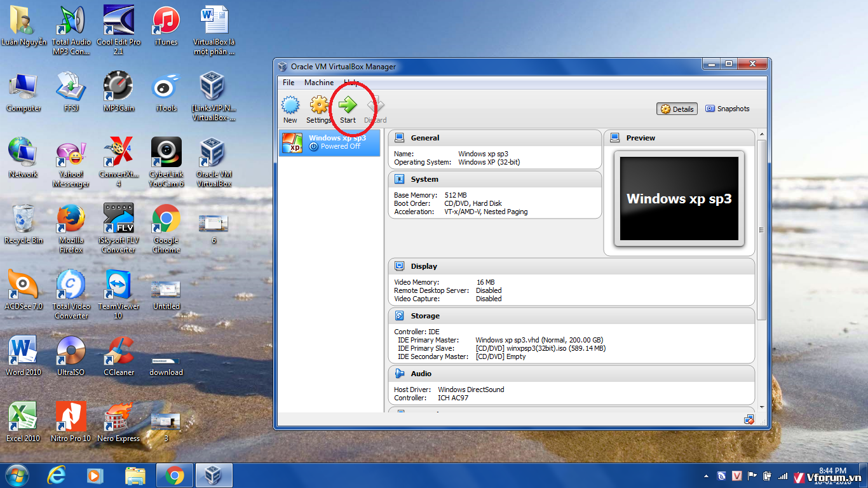Open the iTools desktop shortcut

point(166,91)
